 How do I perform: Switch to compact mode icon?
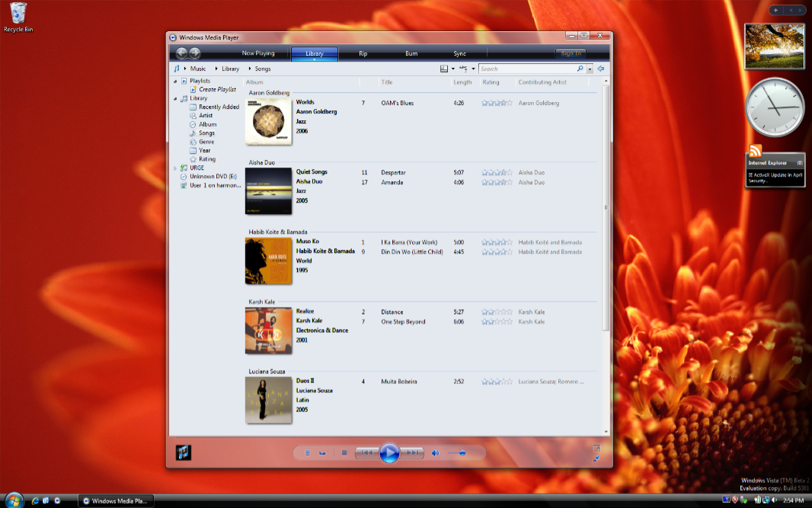click(x=596, y=458)
